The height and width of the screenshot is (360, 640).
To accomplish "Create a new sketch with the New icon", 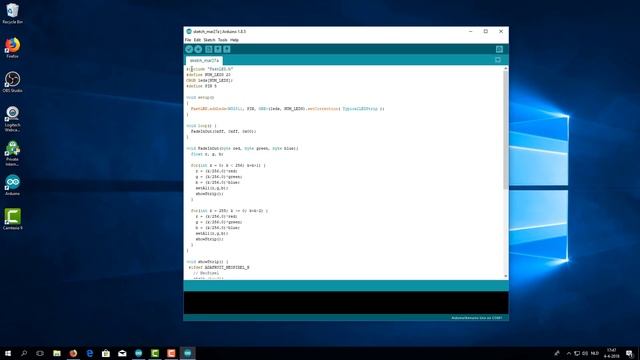I will tap(209, 49).
